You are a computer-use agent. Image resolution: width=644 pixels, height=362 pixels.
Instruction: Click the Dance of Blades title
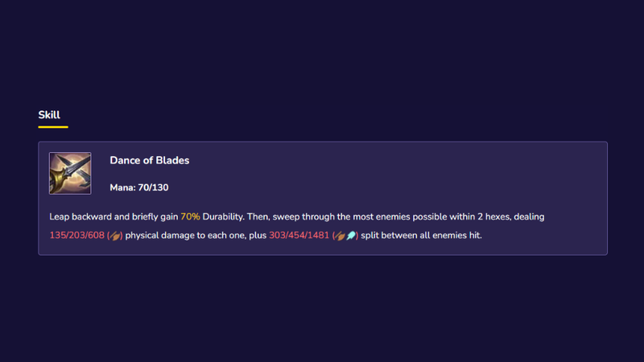pyautogui.click(x=149, y=160)
